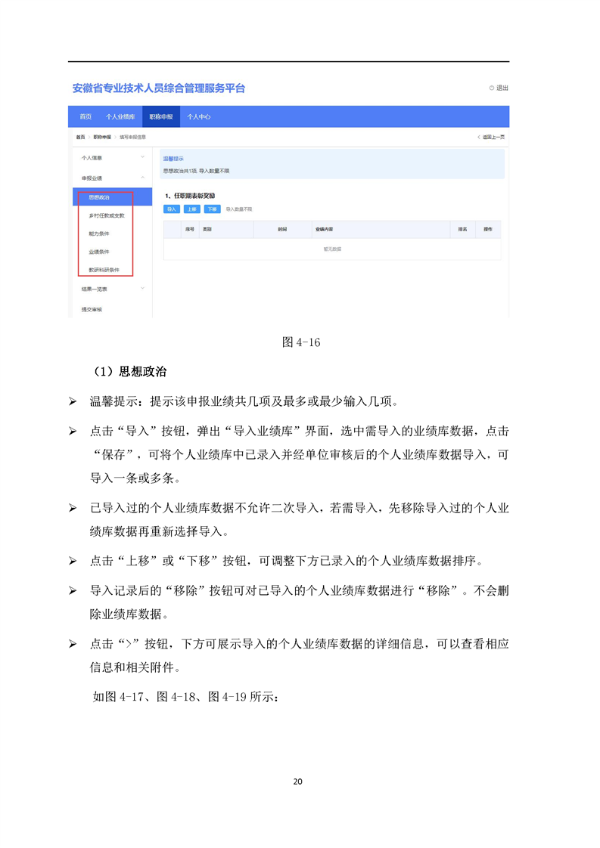
Task: Select 思想政治 in the sidebar
Action: click(100, 198)
